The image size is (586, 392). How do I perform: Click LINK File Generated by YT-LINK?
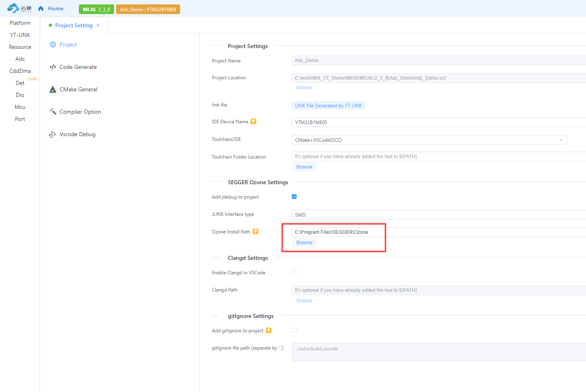[x=328, y=106]
